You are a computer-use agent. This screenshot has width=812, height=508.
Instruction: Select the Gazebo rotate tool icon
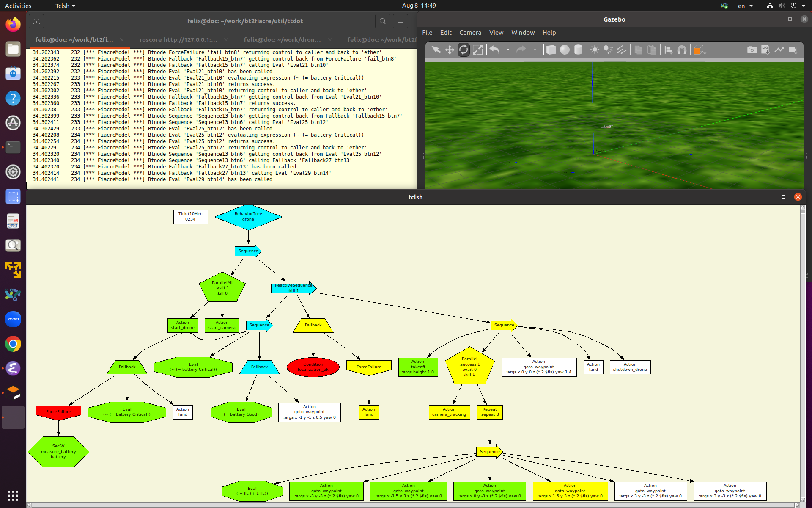click(464, 50)
